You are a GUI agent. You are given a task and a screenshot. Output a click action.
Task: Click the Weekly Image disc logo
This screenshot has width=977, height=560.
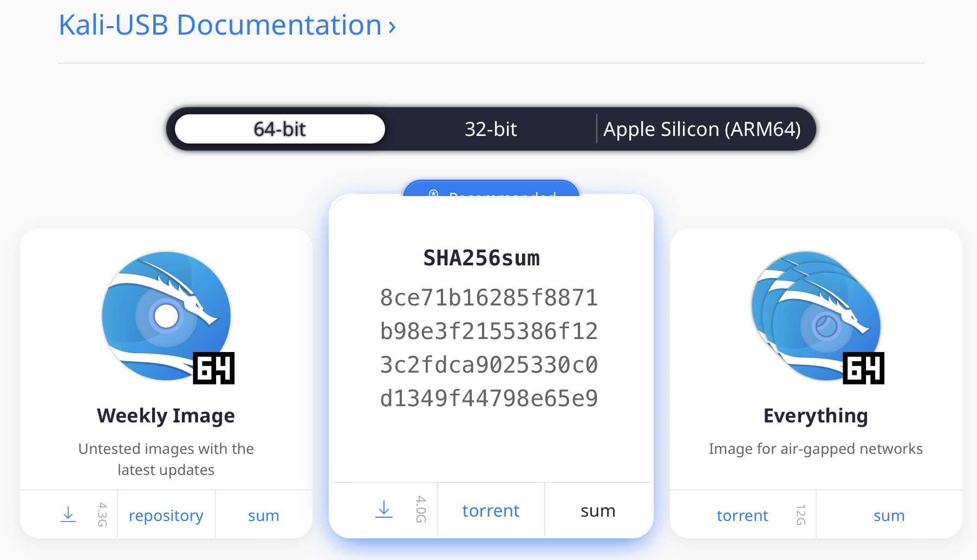(x=167, y=316)
